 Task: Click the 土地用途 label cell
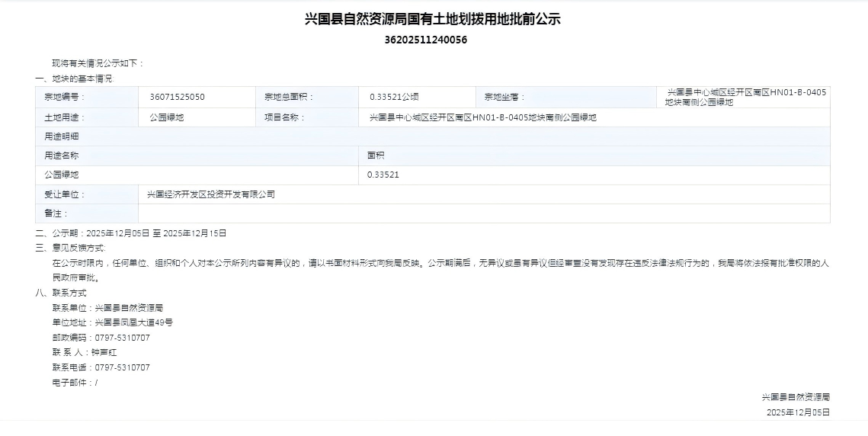(65, 117)
